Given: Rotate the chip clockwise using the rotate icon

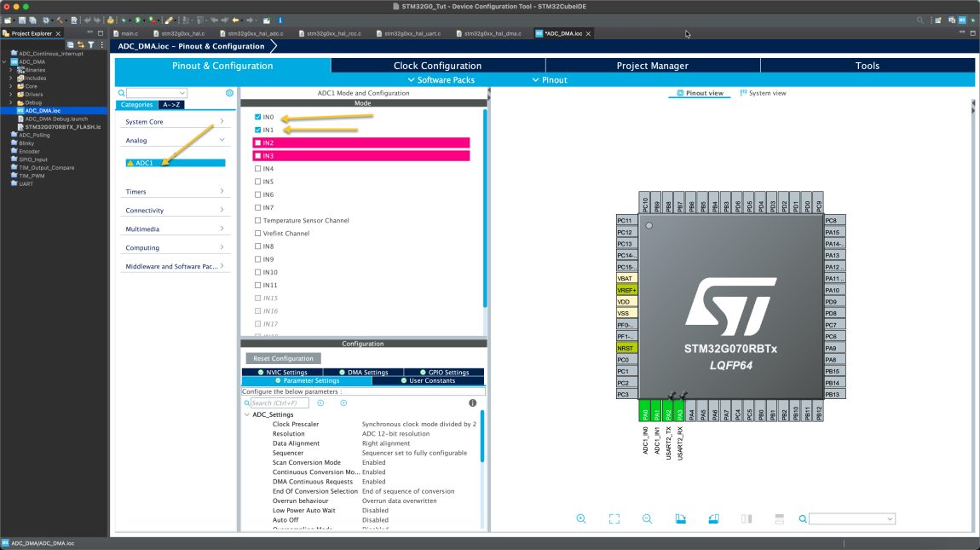Looking at the screenshot, I should click(680, 518).
